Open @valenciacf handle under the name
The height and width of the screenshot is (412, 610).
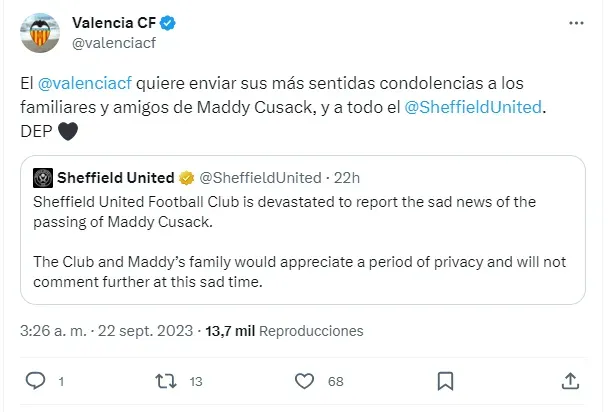pos(114,43)
